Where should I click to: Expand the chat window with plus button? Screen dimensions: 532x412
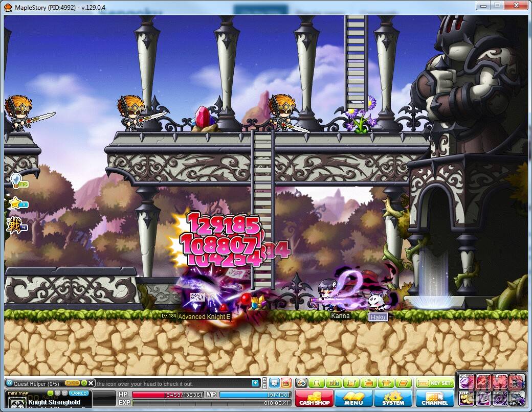[x=256, y=383]
